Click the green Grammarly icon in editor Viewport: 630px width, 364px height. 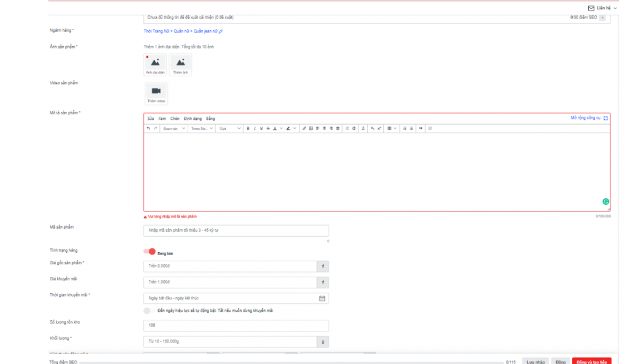click(x=605, y=202)
